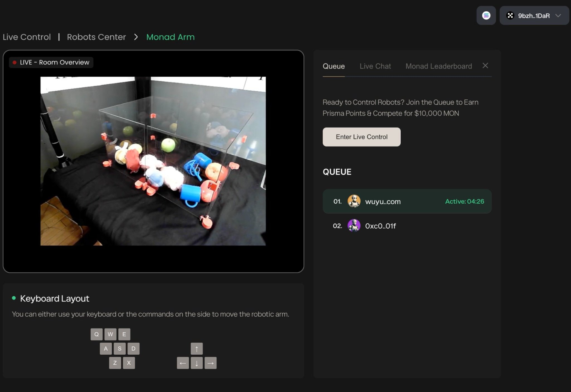This screenshot has height=392, width=571.
Task: Click Enter Live Control button
Action: [361, 137]
